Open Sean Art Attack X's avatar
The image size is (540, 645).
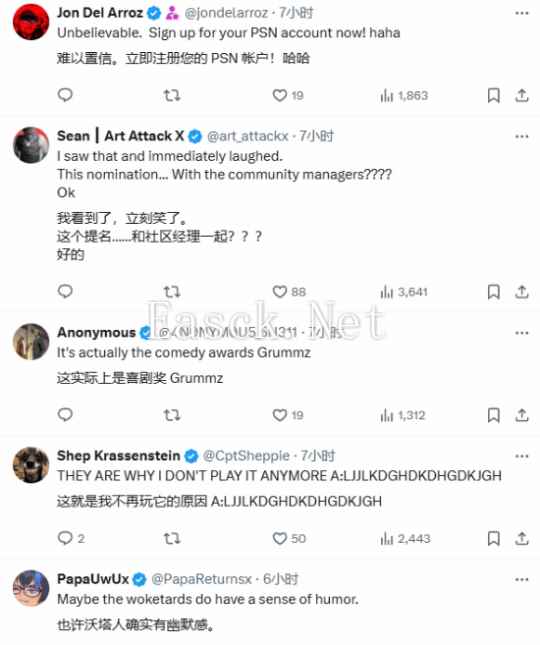(31, 145)
